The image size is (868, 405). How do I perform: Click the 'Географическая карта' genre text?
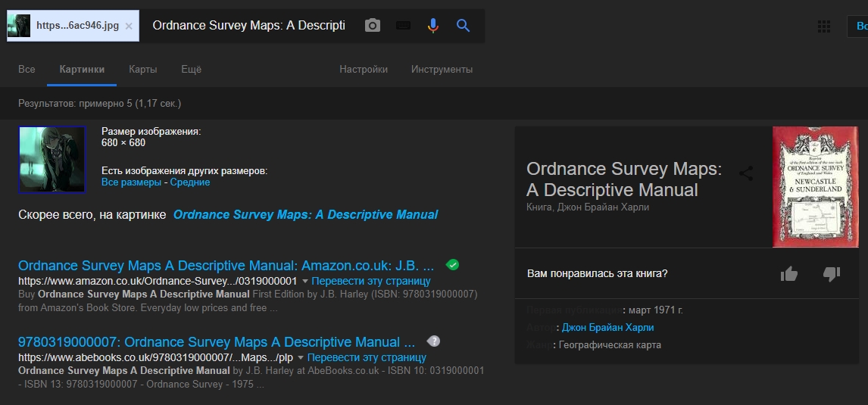(610, 345)
